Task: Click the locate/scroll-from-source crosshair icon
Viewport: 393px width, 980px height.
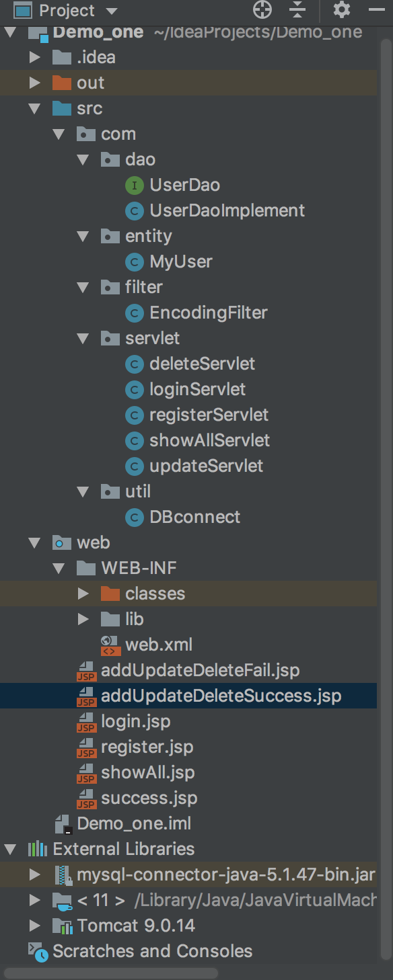Action: (x=262, y=10)
